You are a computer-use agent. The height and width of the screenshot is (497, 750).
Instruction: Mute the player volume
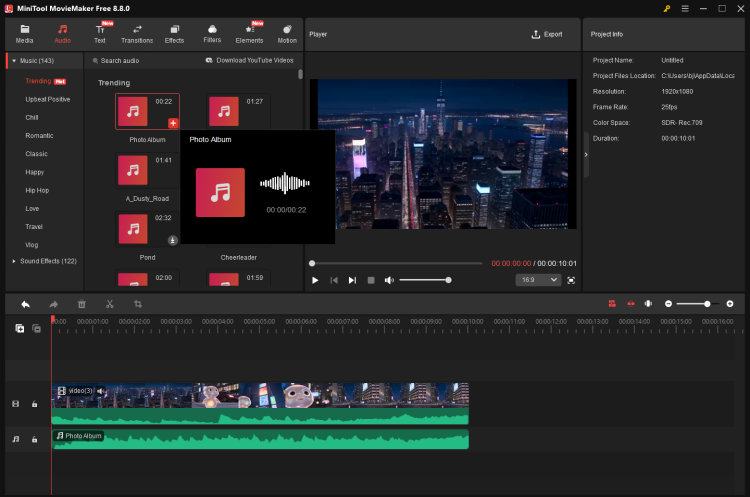[x=389, y=280]
